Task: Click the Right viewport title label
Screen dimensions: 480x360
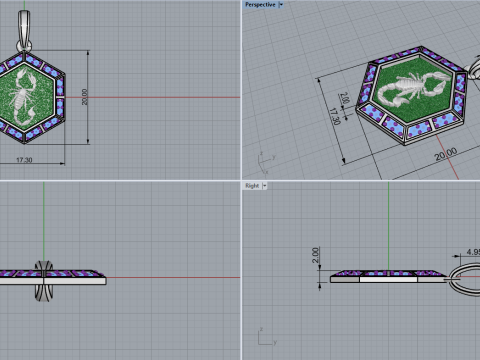Action: click(x=252, y=186)
